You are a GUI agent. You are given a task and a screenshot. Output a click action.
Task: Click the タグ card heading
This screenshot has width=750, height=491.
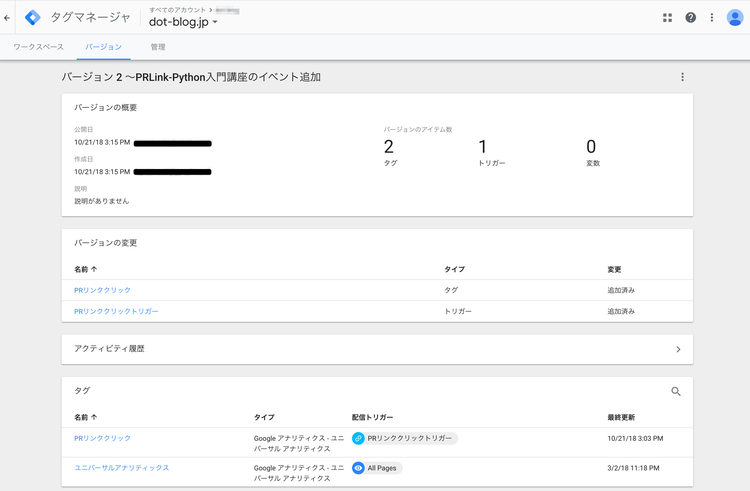point(82,391)
